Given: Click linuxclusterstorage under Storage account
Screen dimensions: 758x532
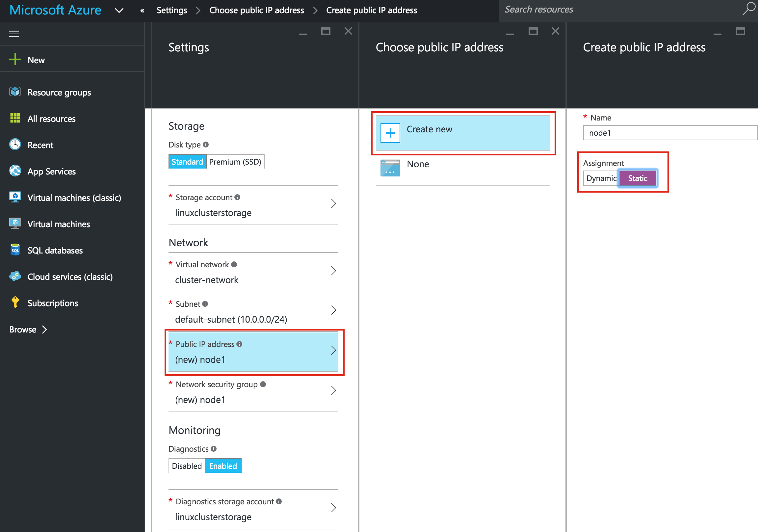Looking at the screenshot, I should (x=213, y=213).
